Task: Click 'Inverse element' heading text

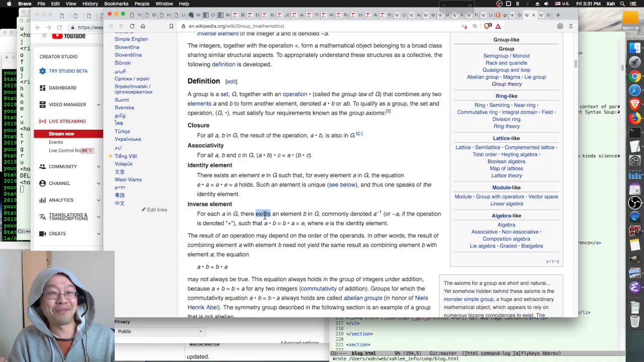Action: pos(210,204)
